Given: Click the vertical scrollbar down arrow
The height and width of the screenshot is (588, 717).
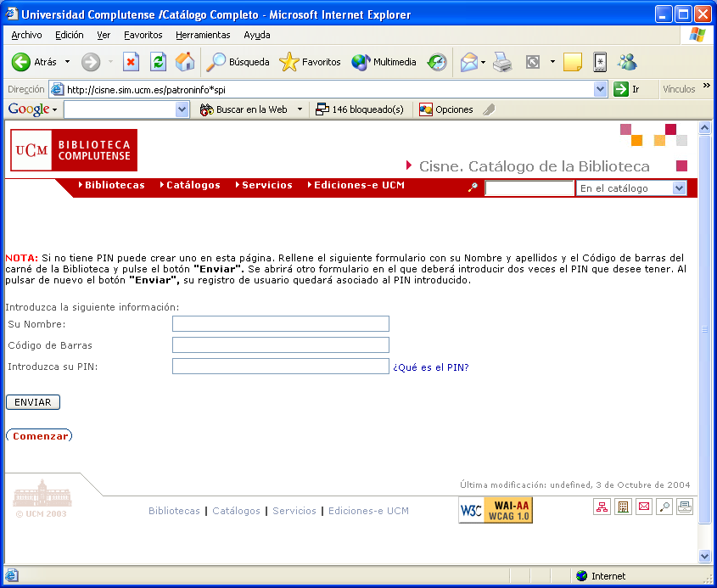Looking at the screenshot, I should pyautogui.click(x=704, y=556).
